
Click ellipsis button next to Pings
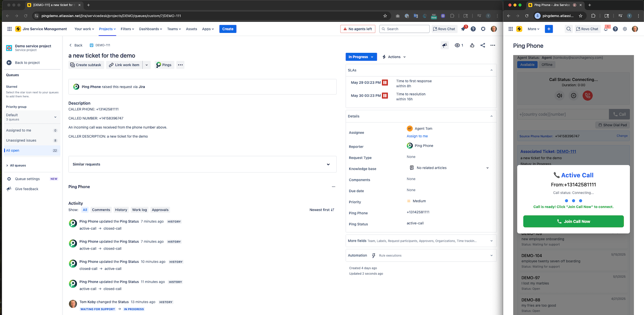pyautogui.click(x=180, y=65)
